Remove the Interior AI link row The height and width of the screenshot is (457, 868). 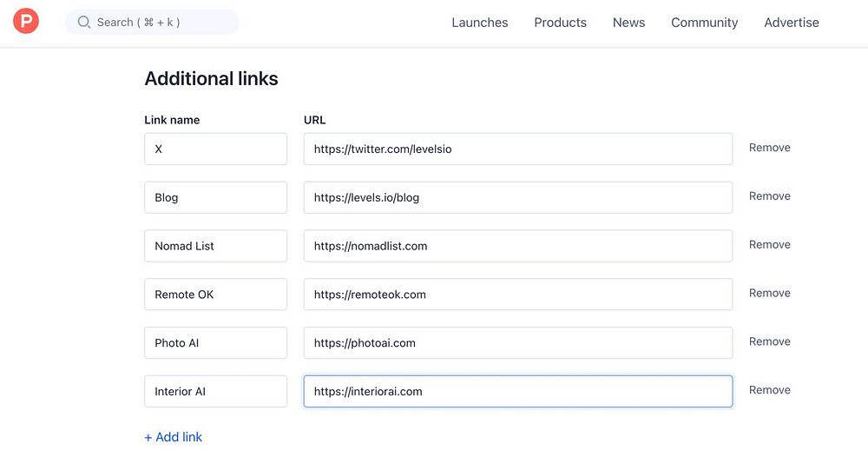click(769, 391)
